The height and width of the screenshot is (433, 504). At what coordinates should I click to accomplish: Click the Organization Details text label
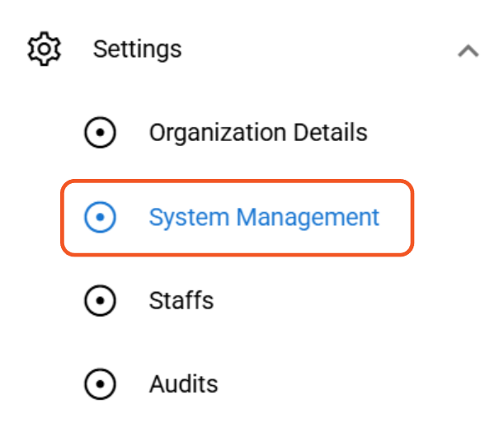(x=257, y=133)
